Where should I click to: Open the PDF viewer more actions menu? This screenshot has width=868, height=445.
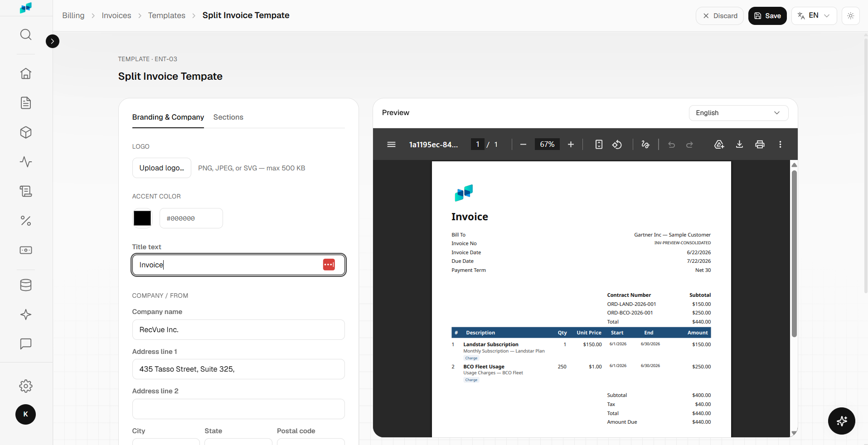[x=780, y=145]
